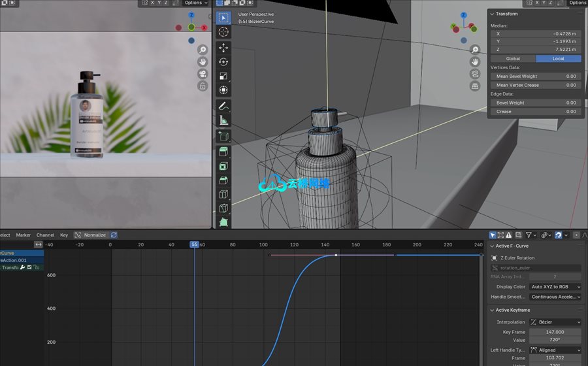Choose the Inset Faces tool
Viewport: 588px width, 366px height.
(223, 166)
